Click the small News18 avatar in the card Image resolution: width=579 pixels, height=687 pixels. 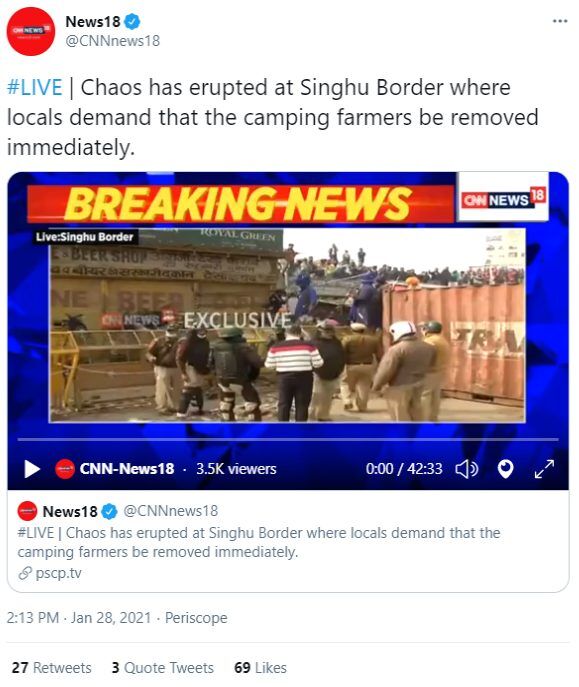[x=27, y=511]
